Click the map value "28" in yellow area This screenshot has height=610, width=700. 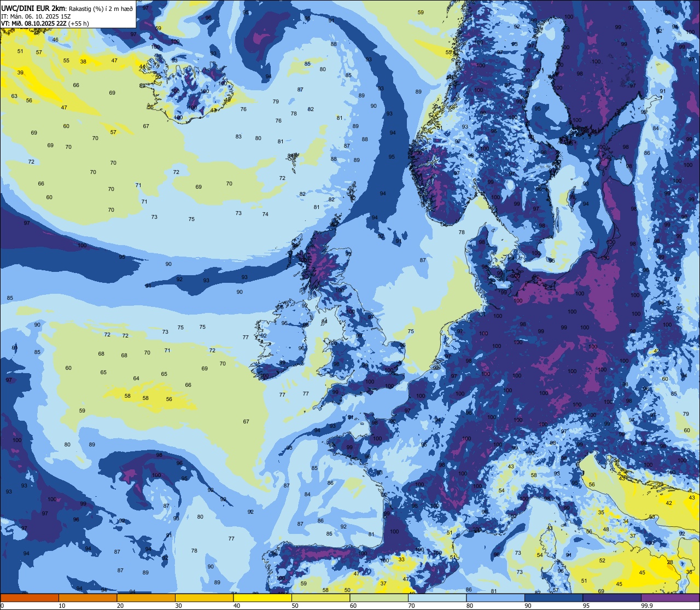pos(670,562)
